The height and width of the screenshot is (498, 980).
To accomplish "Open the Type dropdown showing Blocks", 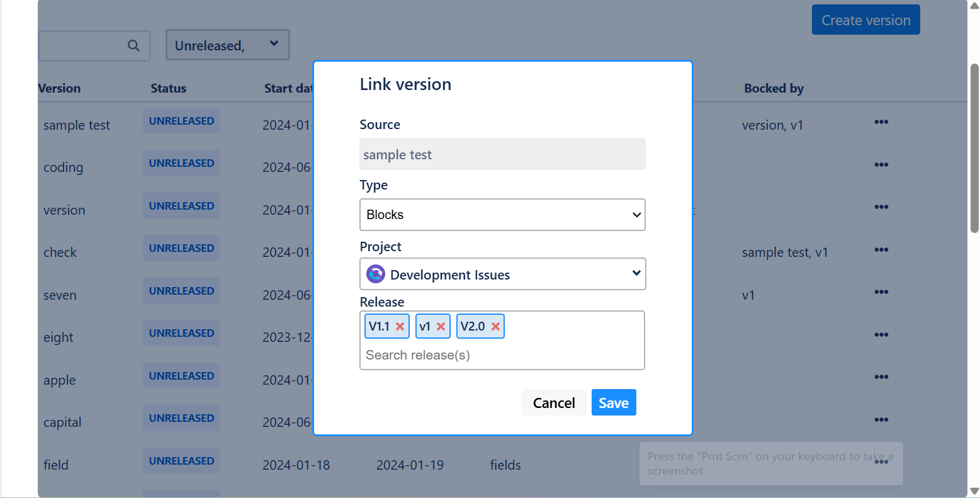I will (502, 215).
